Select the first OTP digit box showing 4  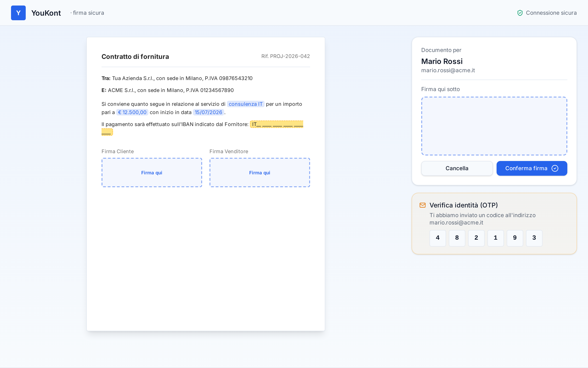coord(438,238)
